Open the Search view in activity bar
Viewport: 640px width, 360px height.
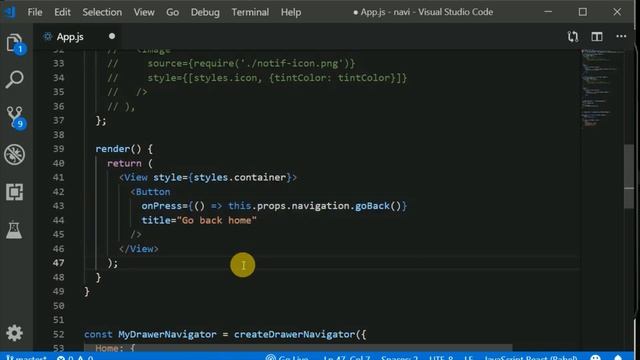[x=15, y=79]
